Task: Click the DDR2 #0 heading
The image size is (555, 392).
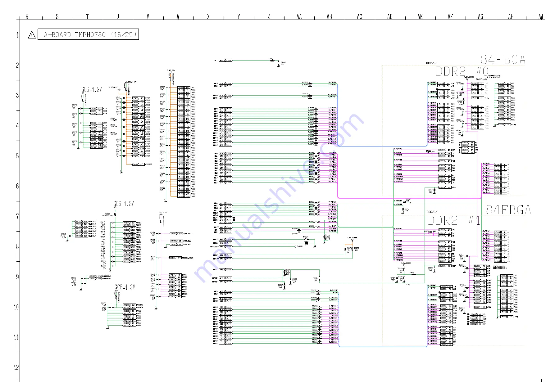Action: [462, 71]
